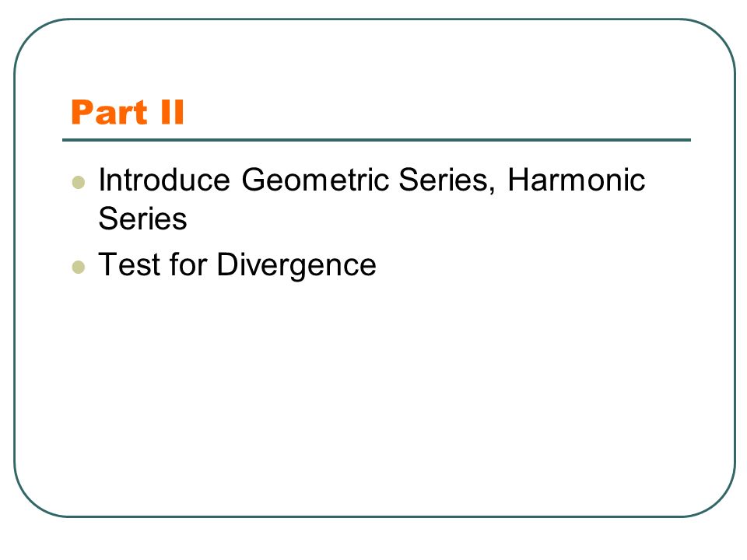The height and width of the screenshot is (560, 747).
Task: Click the word "Introduce" in the first bullet
Action: coord(164,180)
